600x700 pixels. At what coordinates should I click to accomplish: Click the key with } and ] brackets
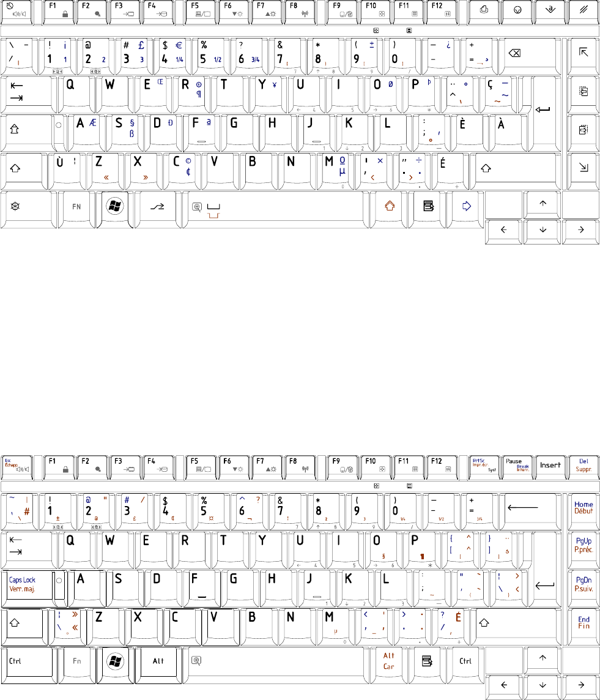[498, 549]
